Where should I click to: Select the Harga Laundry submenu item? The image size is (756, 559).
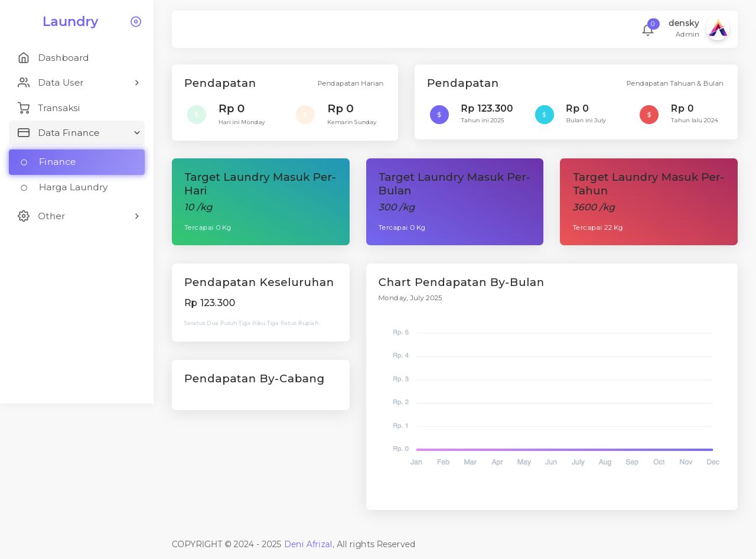(x=77, y=188)
